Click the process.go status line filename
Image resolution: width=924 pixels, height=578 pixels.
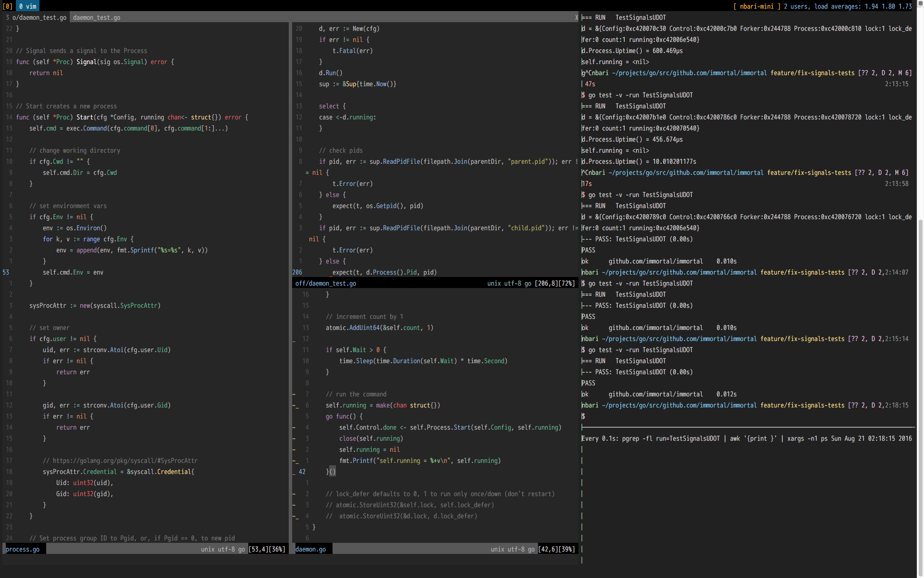coord(23,549)
